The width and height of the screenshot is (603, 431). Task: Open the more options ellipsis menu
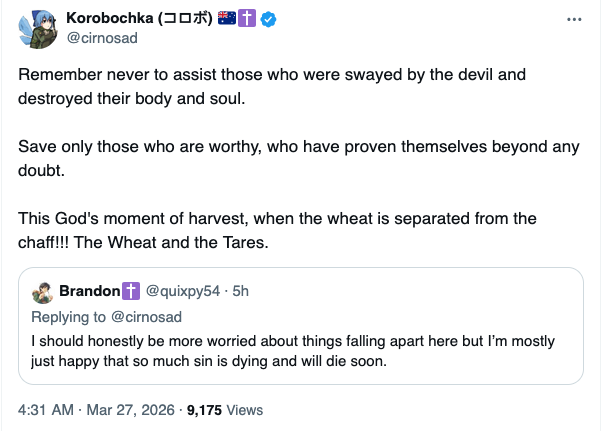coord(573,20)
